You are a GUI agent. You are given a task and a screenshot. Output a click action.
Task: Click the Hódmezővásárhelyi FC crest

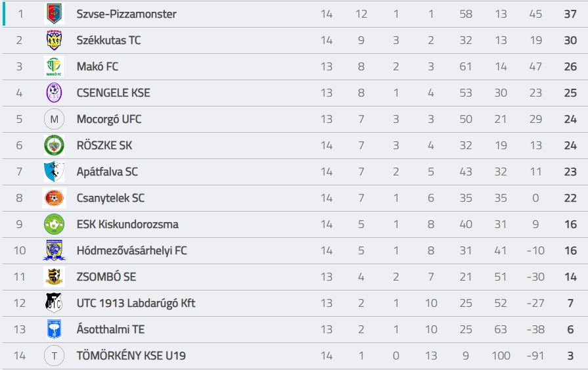click(54, 250)
